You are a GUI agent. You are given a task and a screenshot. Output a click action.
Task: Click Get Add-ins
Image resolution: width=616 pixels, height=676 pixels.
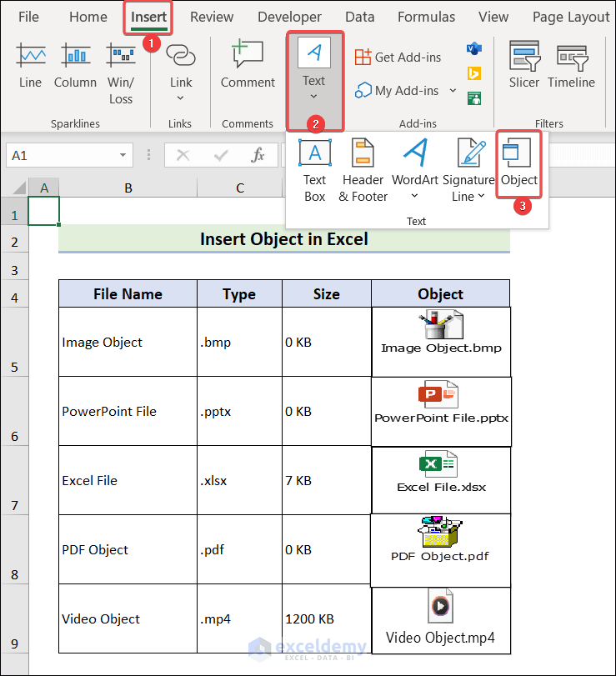pyautogui.click(x=398, y=57)
